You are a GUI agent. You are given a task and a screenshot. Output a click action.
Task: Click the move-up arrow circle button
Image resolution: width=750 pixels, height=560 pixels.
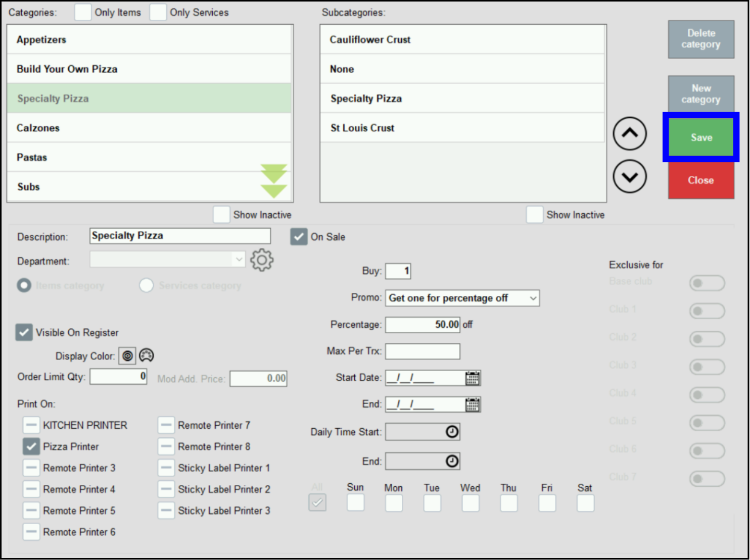point(629,134)
